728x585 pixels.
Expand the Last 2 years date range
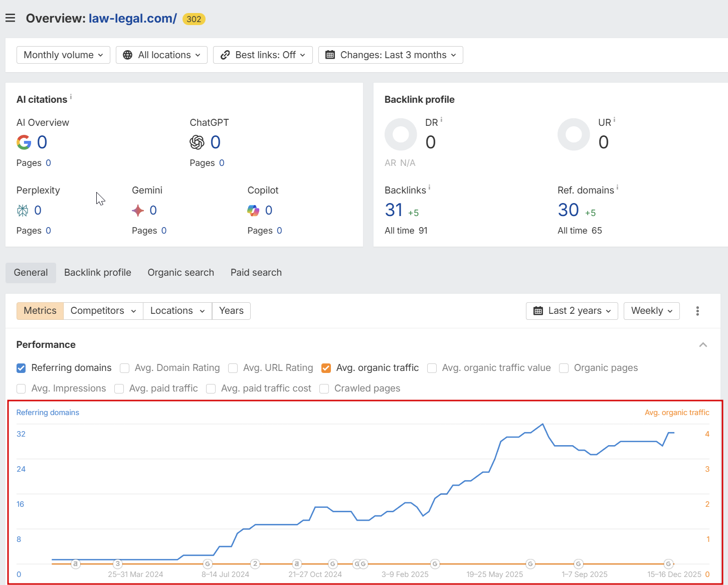point(572,311)
